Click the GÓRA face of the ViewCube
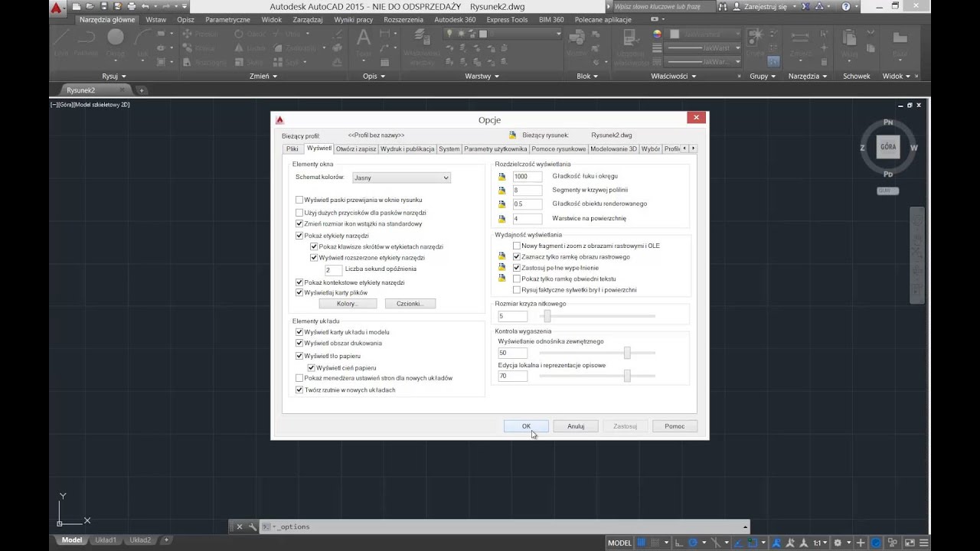The image size is (980, 551). click(888, 146)
